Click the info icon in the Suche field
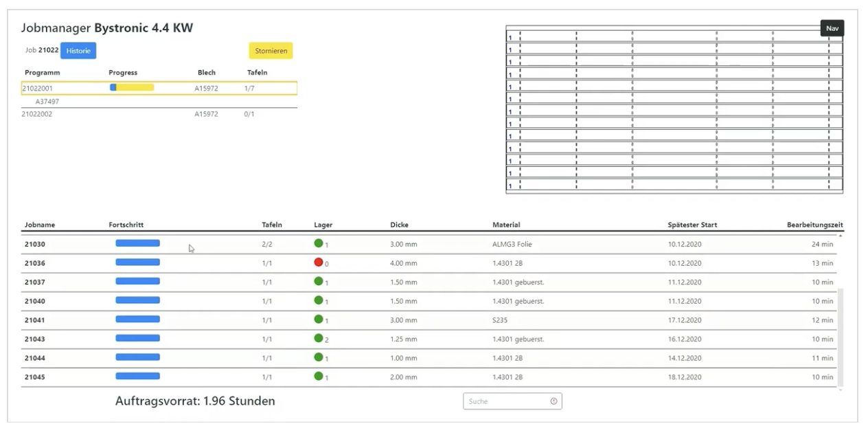Viewport: 868px width, 430px height. pyautogui.click(x=553, y=401)
